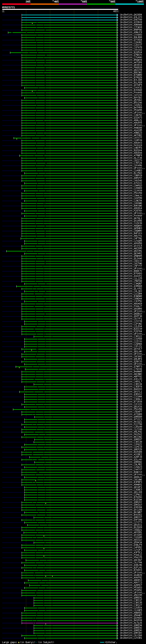
Task: Select the UniRef100_Q7X4G4 label
Action: click(x=131, y=40)
